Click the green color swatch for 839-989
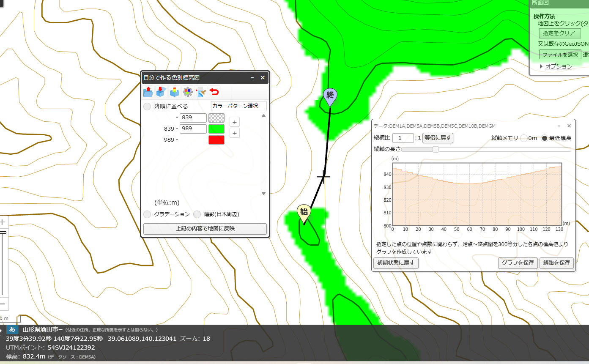This screenshot has height=364, width=589. [216, 129]
